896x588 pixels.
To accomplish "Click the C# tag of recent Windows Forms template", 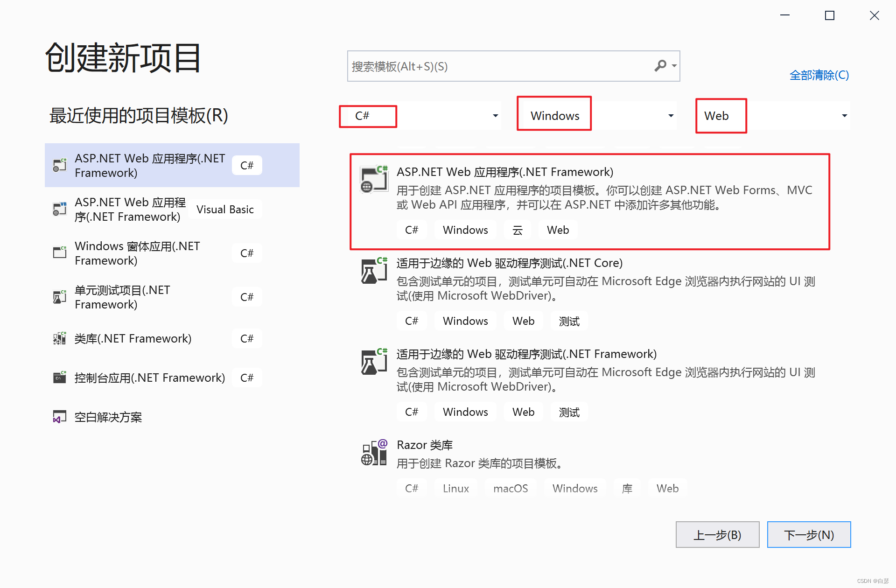I will (x=247, y=253).
